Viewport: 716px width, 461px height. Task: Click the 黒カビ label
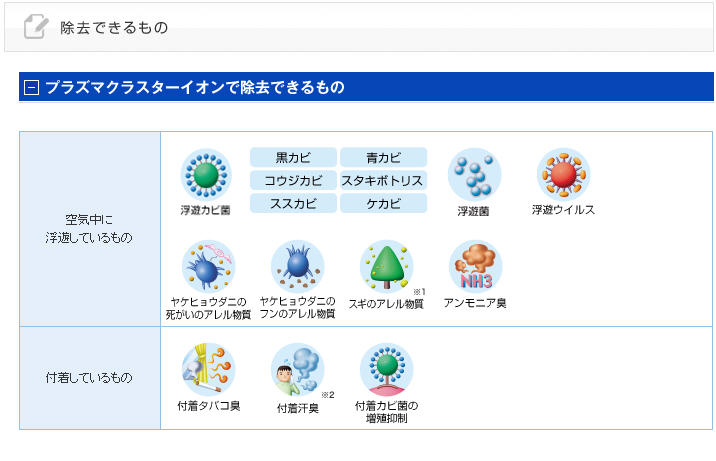pyautogui.click(x=293, y=157)
